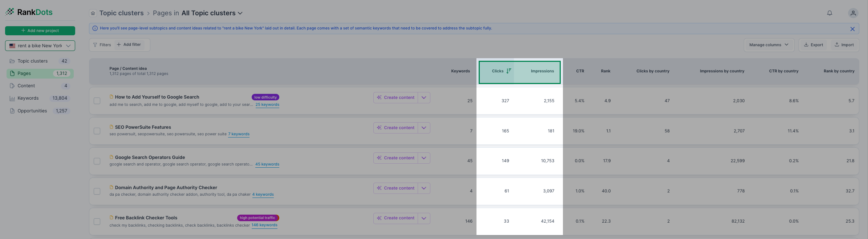Click the Topic clusters breadcrumb
Screen dimensions: 868x239
pyautogui.click(x=122, y=13)
